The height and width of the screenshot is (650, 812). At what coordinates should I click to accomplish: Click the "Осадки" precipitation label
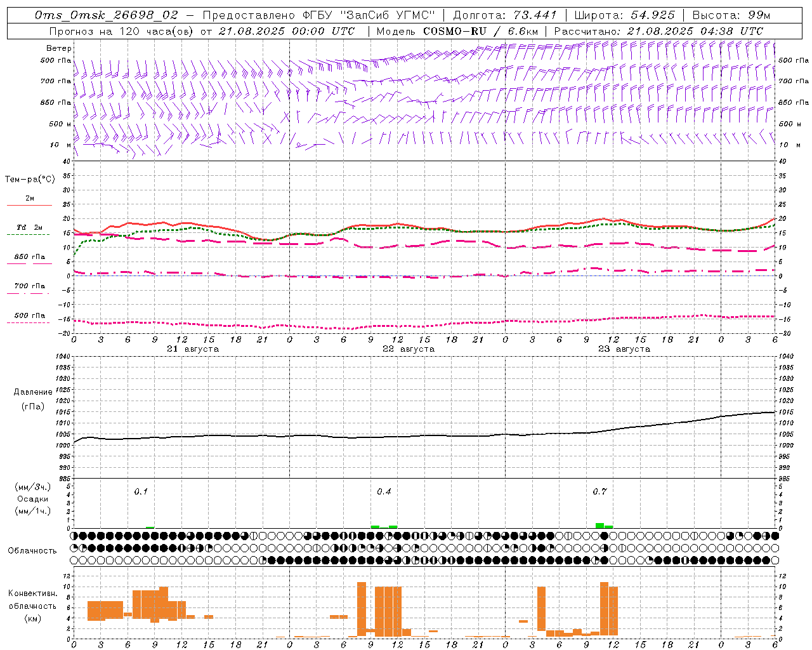[x=33, y=499]
